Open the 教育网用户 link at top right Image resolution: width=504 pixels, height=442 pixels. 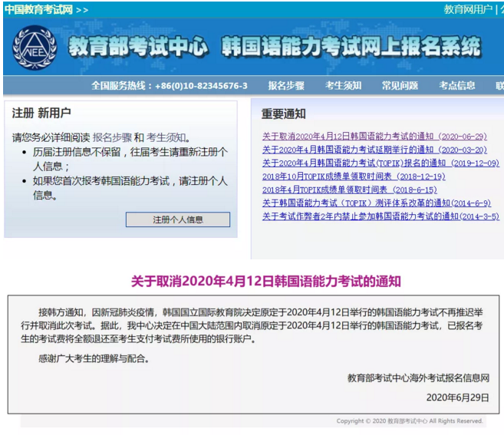coord(468,10)
